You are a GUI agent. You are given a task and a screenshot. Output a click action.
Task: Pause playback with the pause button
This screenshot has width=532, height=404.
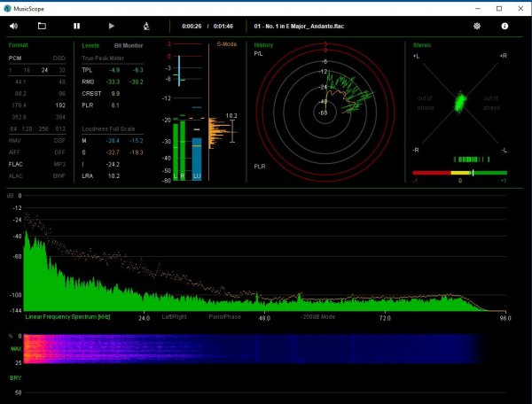(x=76, y=26)
